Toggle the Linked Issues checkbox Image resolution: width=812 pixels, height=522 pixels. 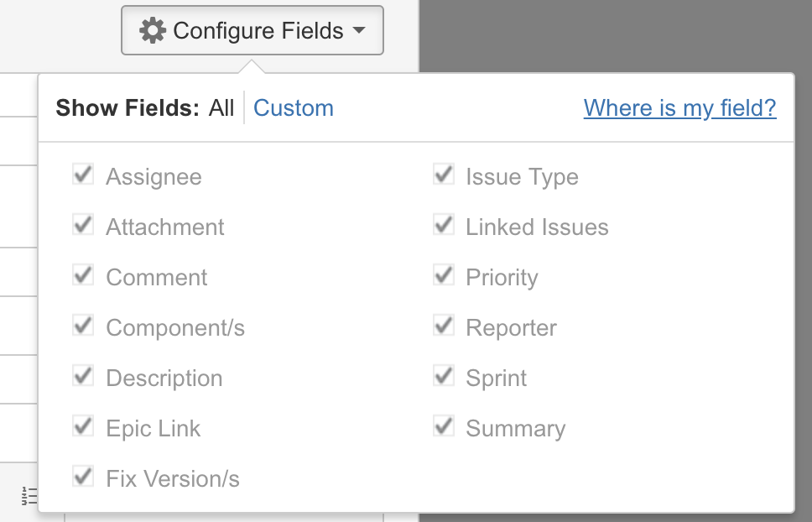(x=443, y=226)
